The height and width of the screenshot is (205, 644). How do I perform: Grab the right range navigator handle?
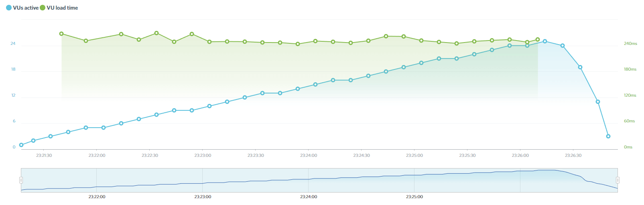click(618, 180)
